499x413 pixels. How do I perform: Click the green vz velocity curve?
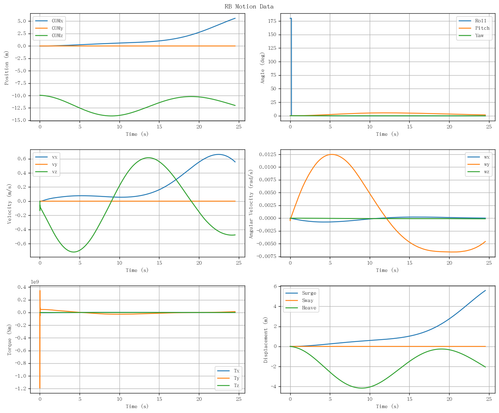click(148, 158)
